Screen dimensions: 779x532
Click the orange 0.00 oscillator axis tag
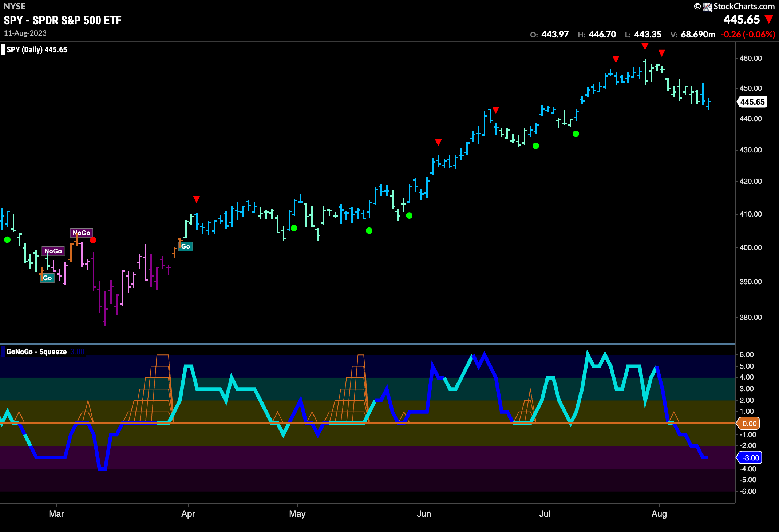pyautogui.click(x=748, y=423)
